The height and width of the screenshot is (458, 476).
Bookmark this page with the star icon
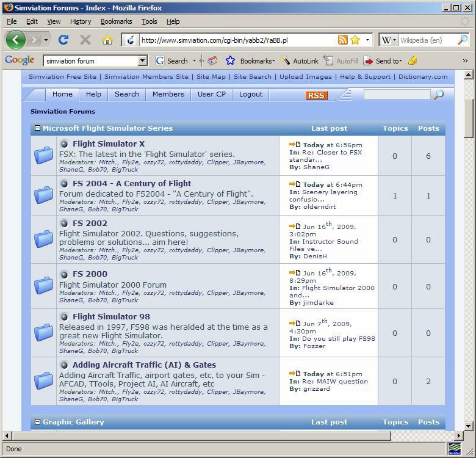[355, 40]
